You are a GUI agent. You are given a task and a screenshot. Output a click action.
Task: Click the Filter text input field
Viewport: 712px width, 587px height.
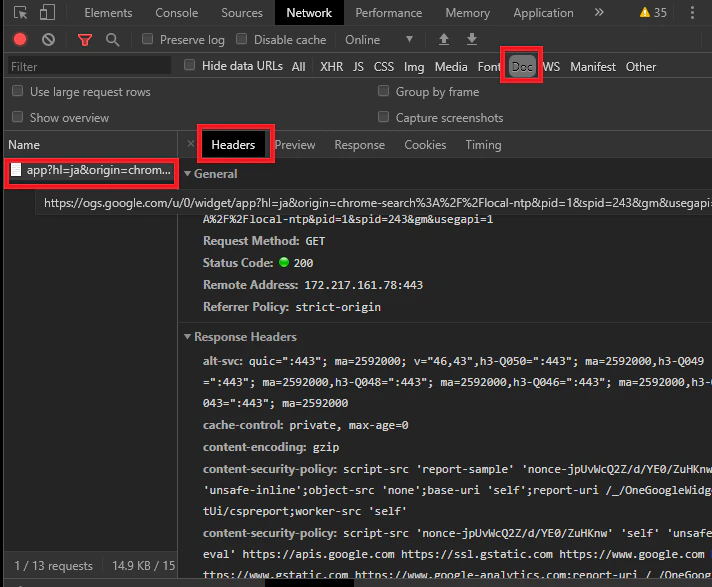(89, 66)
